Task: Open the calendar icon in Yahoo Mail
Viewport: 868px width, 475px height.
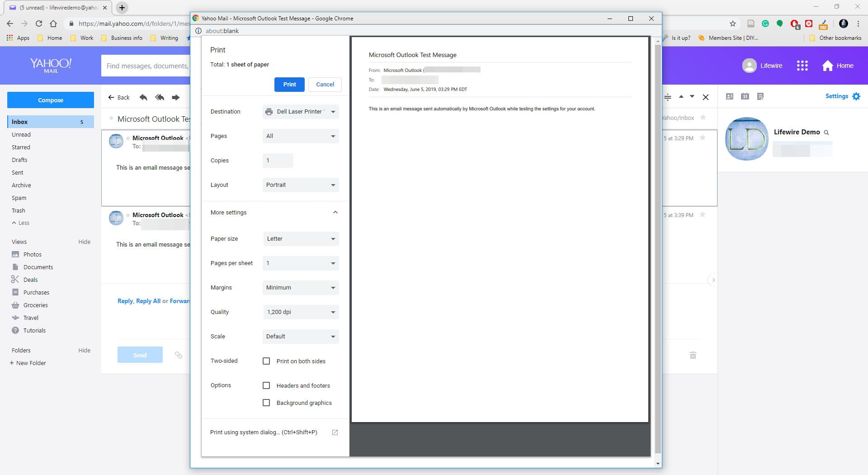Action: (x=745, y=96)
